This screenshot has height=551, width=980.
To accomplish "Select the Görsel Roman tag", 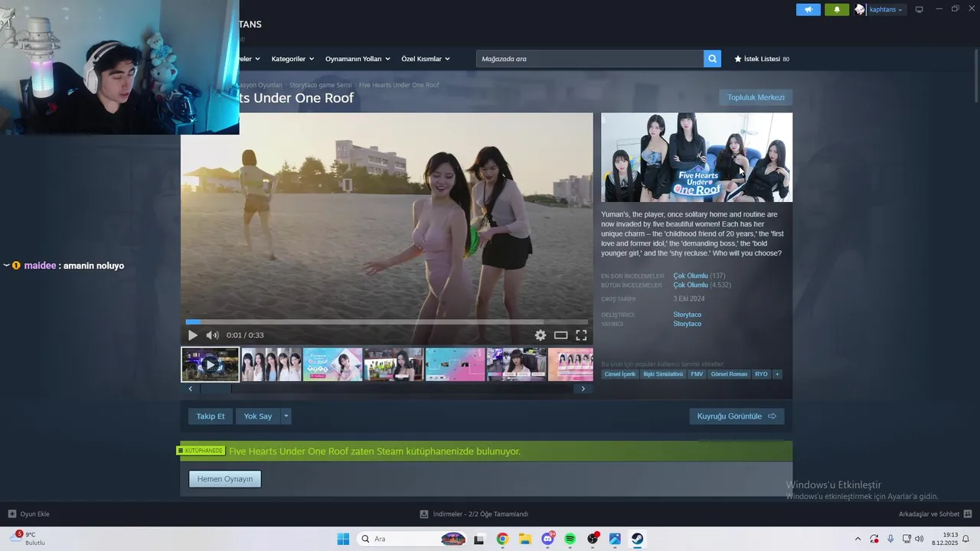I will point(729,374).
